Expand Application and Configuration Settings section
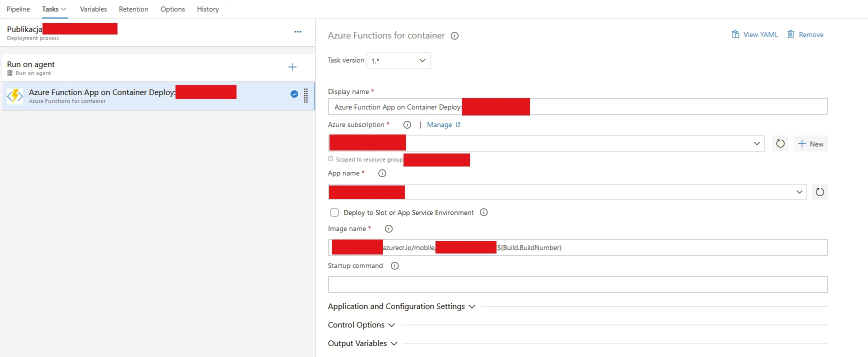Screen dimensions: 868x357 tap(401, 306)
